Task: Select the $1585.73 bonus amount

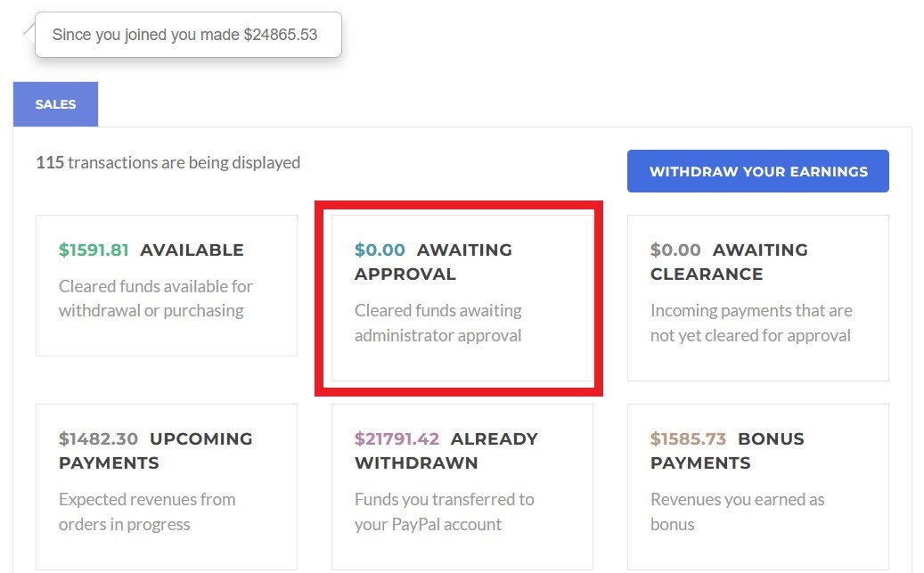Action: pyautogui.click(x=689, y=439)
